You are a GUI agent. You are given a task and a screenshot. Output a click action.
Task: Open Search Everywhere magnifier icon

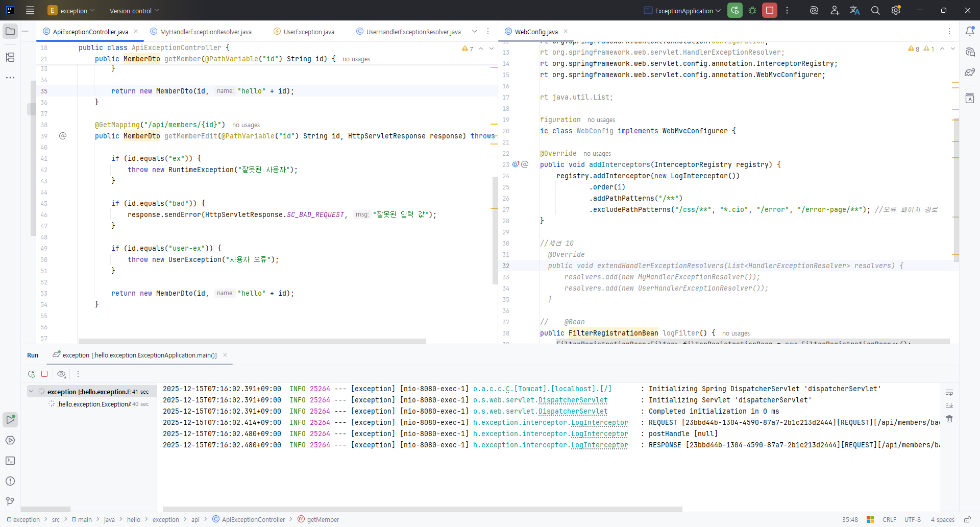pyautogui.click(x=875, y=10)
